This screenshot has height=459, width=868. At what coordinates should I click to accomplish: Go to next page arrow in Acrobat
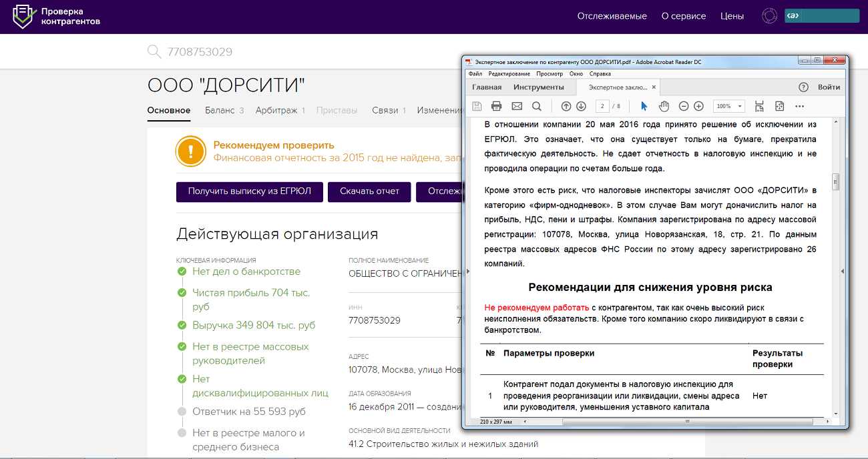[581, 106]
